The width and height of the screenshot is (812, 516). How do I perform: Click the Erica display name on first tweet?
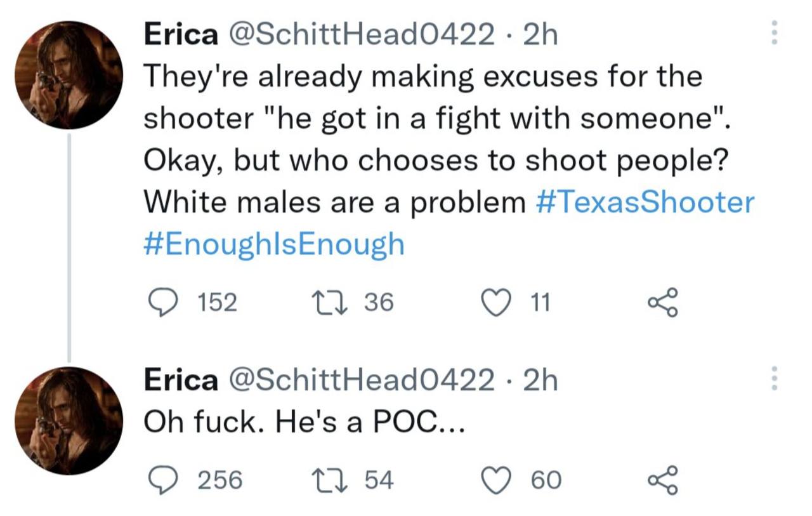[180, 35]
